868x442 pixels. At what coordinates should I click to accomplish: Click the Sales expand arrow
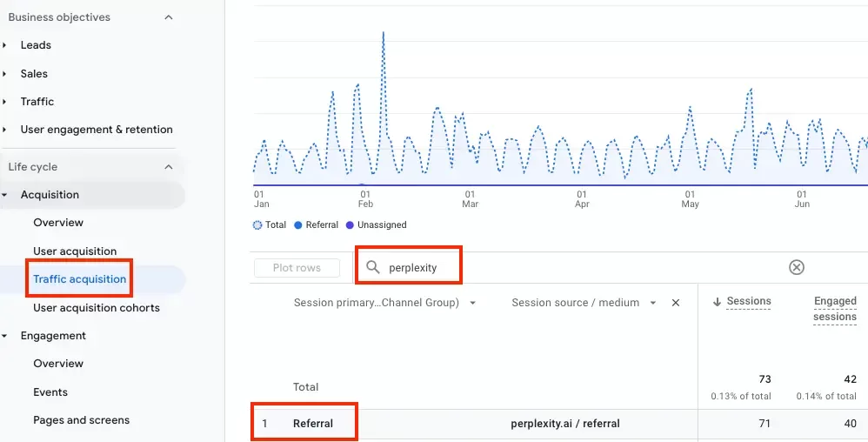click(x=4, y=74)
